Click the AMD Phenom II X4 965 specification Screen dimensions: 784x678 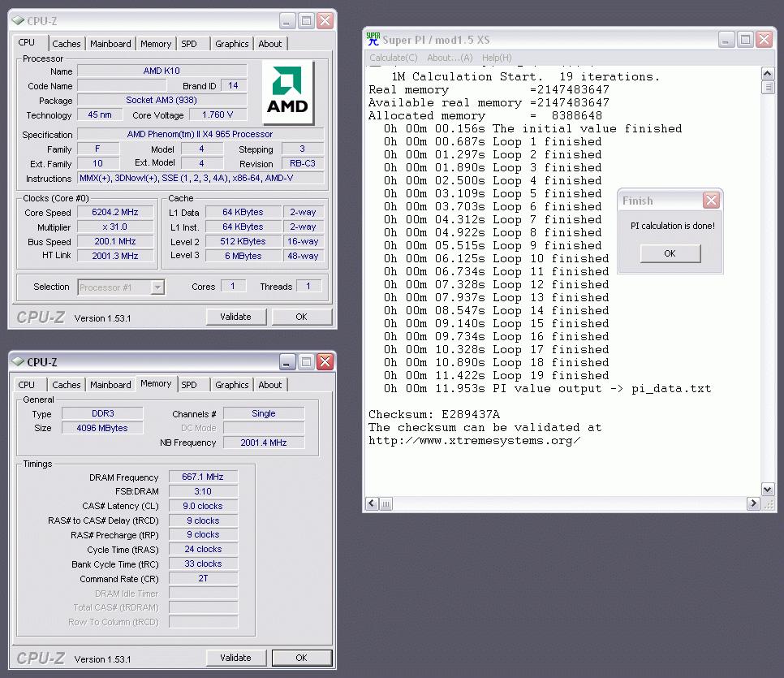coord(200,134)
